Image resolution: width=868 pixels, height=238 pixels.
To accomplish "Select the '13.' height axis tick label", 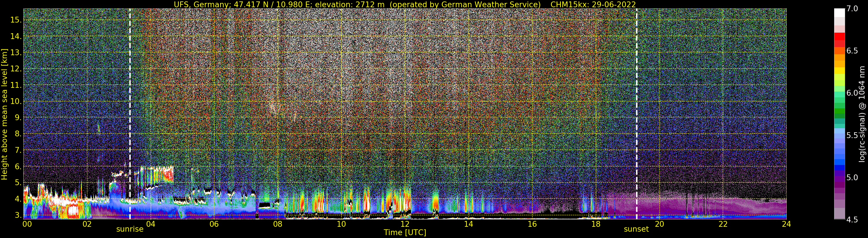I will 16,53.
